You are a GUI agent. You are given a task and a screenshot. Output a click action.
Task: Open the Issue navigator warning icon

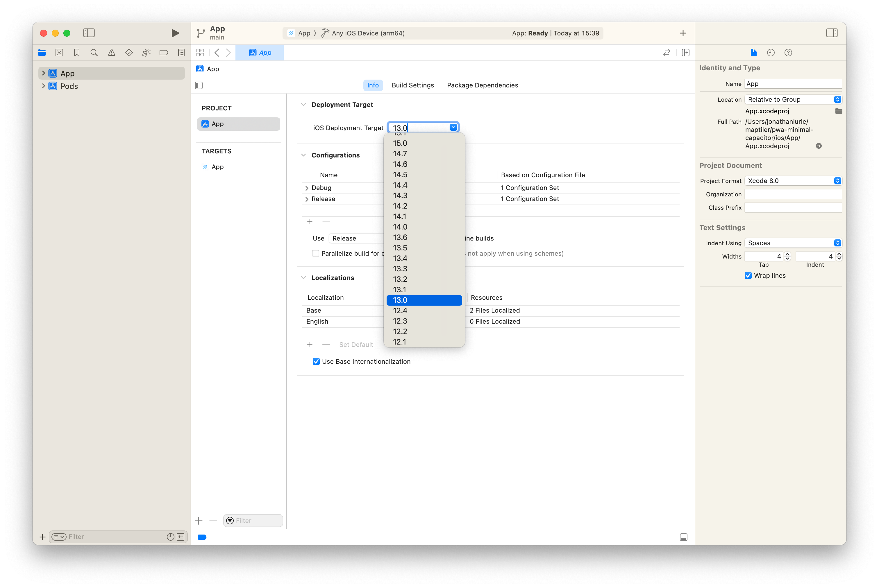click(111, 53)
